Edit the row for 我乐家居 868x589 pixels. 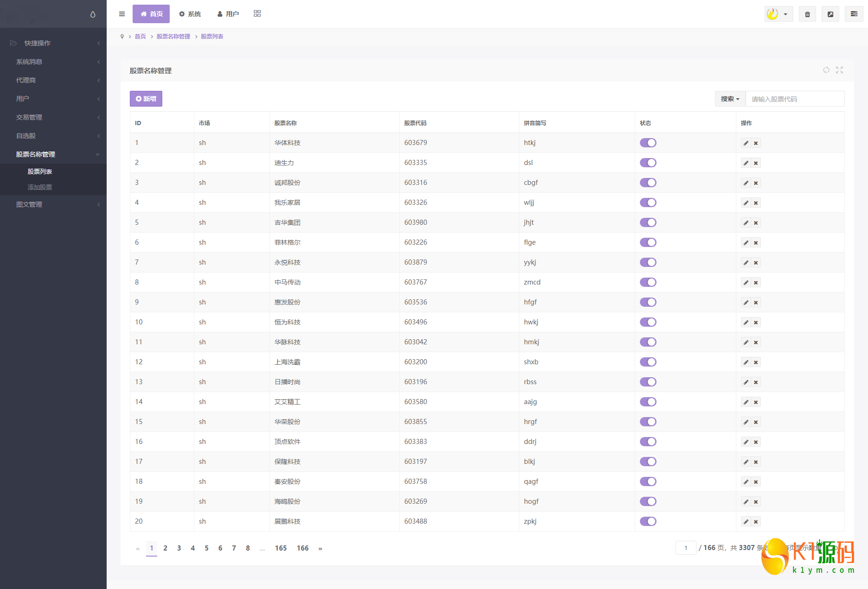click(746, 203)
